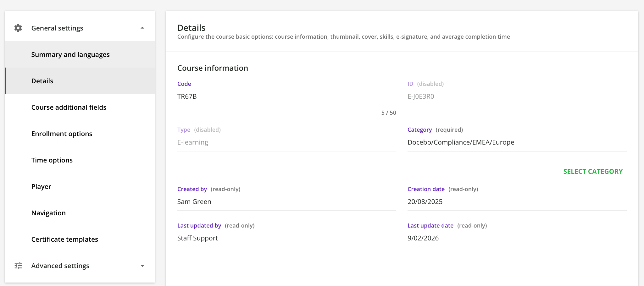Open Certificate templates settings
644x286 pixels.
point(64,239)
